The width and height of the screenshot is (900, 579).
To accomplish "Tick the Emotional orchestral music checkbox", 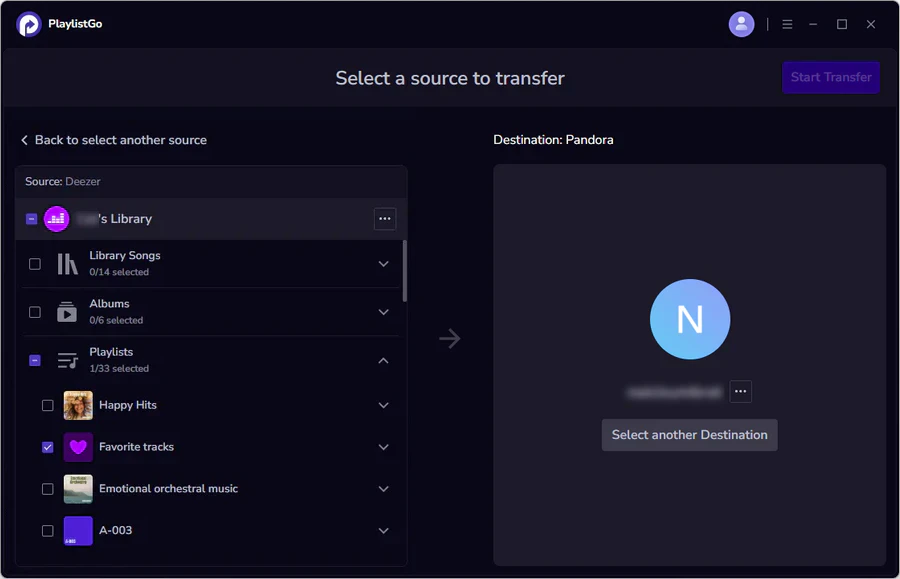I will 48,489.
